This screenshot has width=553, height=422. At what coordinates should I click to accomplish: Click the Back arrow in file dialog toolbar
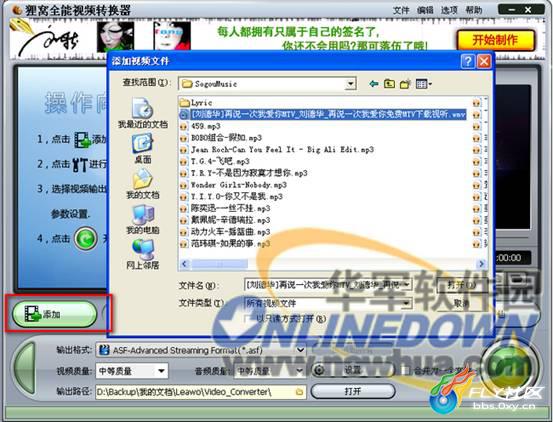(374, 84)
